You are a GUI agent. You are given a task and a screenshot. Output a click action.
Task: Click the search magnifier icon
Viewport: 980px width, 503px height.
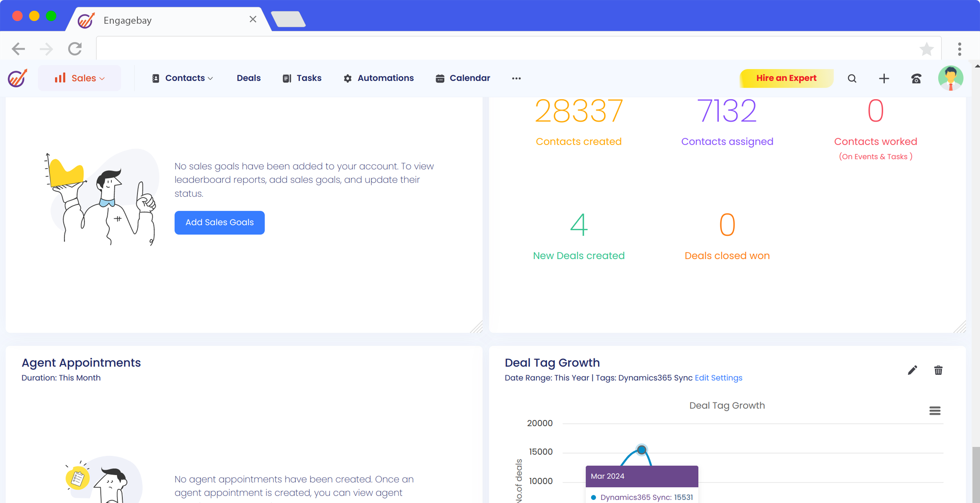click(x=852, y=78)
